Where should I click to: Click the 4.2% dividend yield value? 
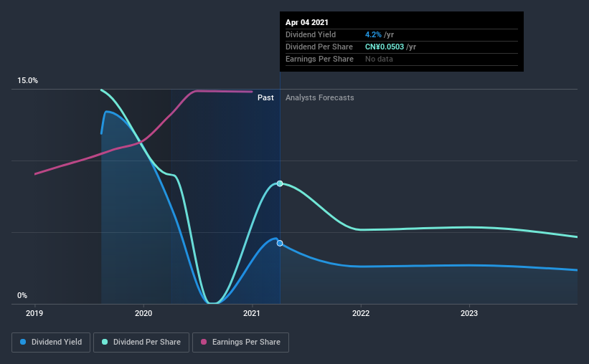click(x=373, y=34)
